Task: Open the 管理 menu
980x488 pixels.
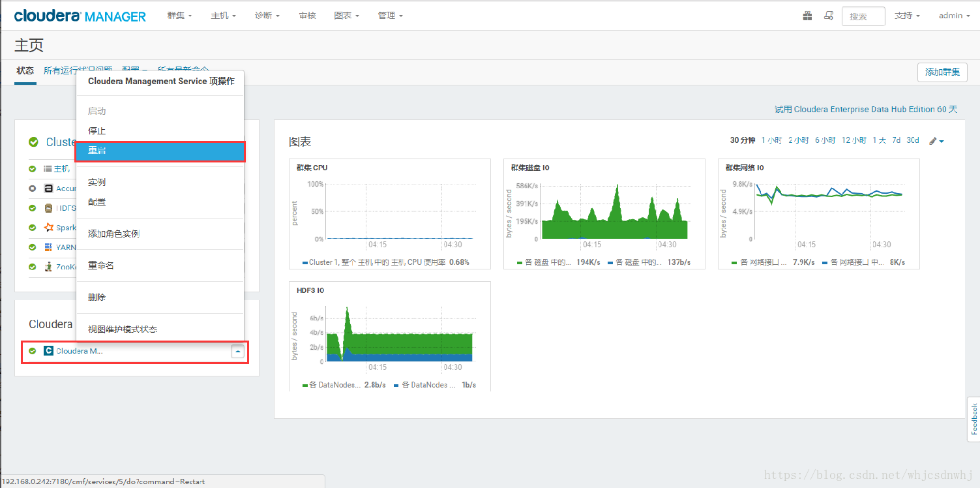Action: pyautogui.click(x=390, y=16)
